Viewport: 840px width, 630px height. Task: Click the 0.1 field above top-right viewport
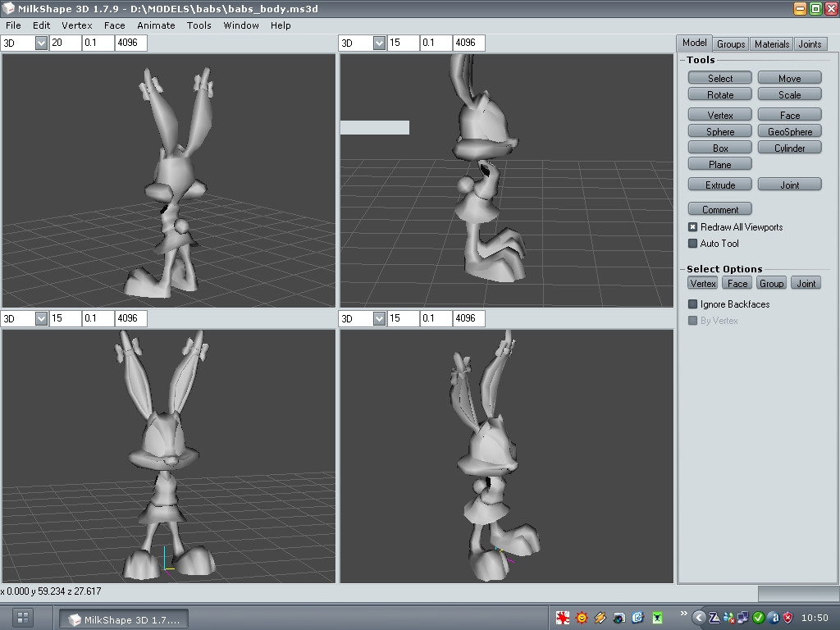[436, 43]
